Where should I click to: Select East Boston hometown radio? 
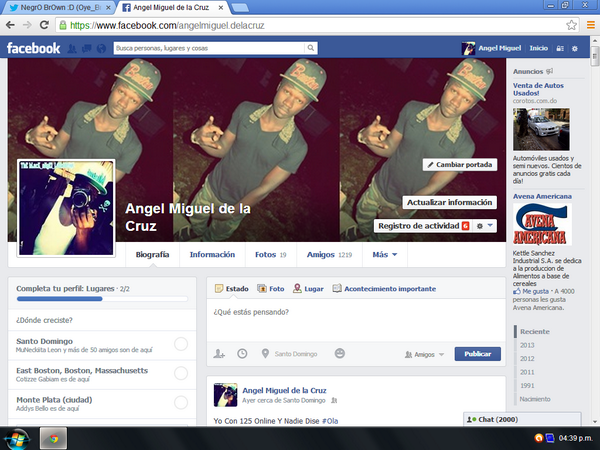click(181, 373)
